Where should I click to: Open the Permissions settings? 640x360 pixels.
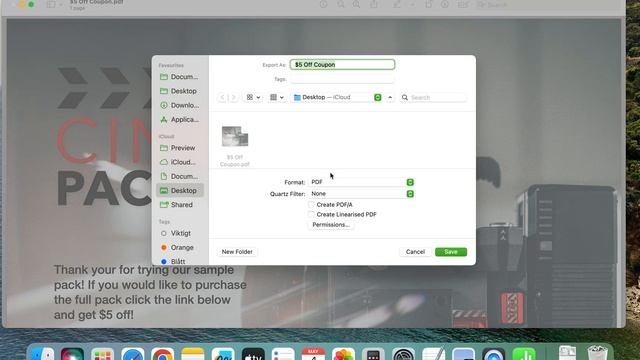331,224
